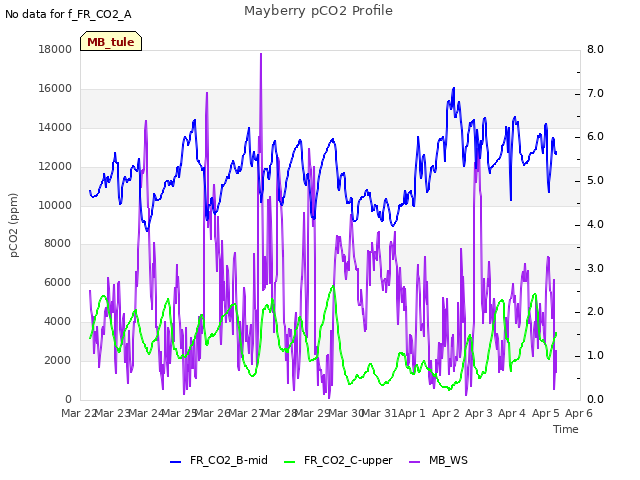
Task: Click the 5.0 tick on right axis
Action: [x=595, y=181]
